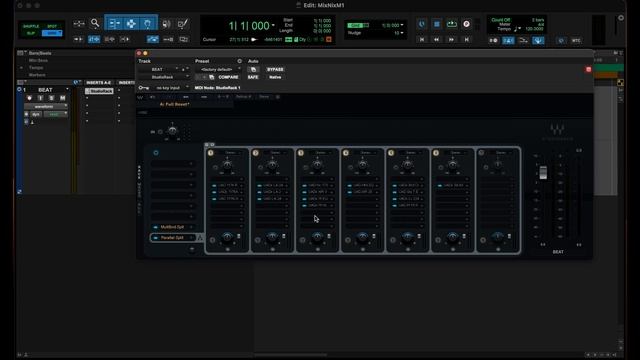640x360 pixels.
Task: Select the Parallel Split macro
Action: [x=172, y=238]
